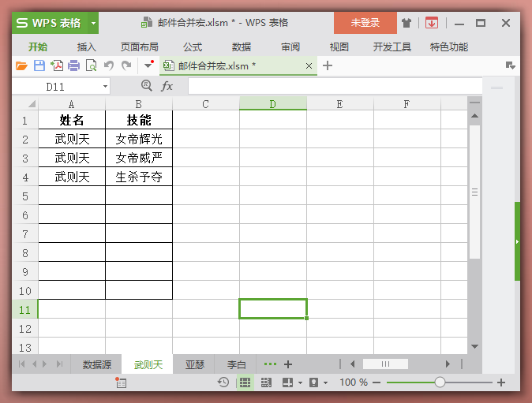Screen dimensions: 532x403
Task: Click the zoom in plus button
Action: (500, 382)
